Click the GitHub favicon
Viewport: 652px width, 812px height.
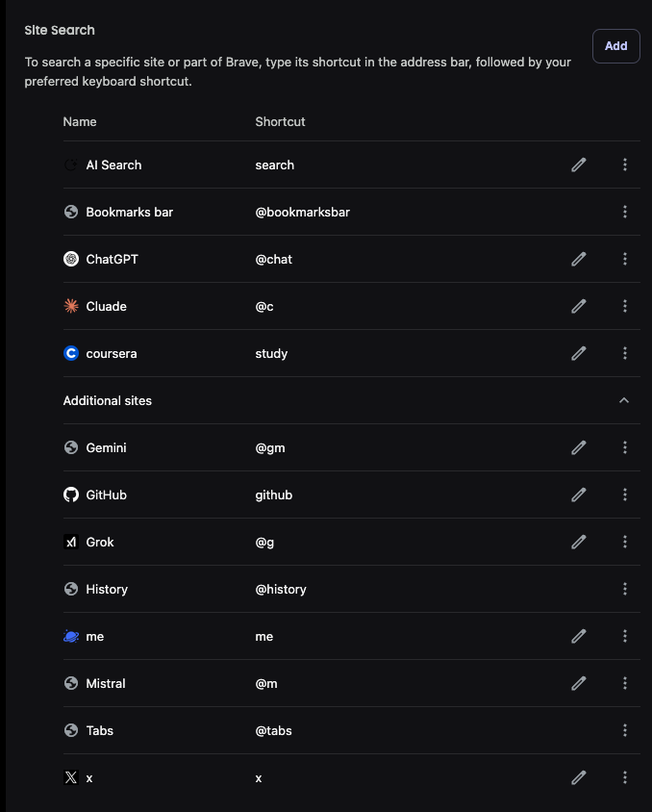click(x=71, y=495)
